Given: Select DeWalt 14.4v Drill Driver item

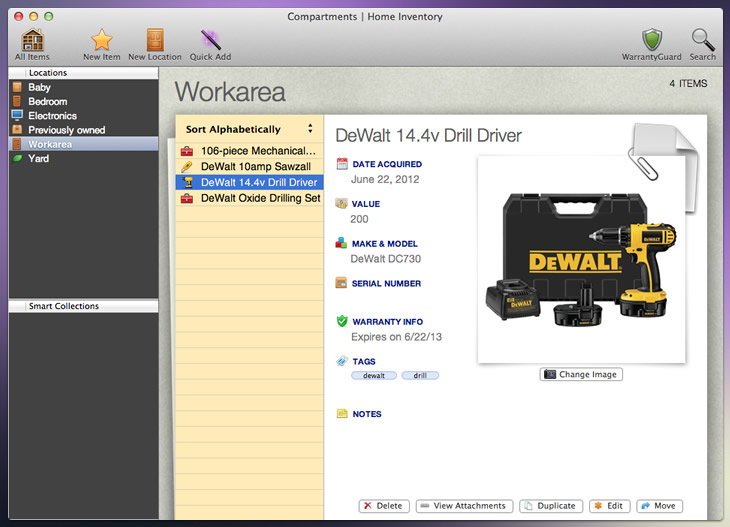Looking at the screenshot, I should [x=250, y=182].
